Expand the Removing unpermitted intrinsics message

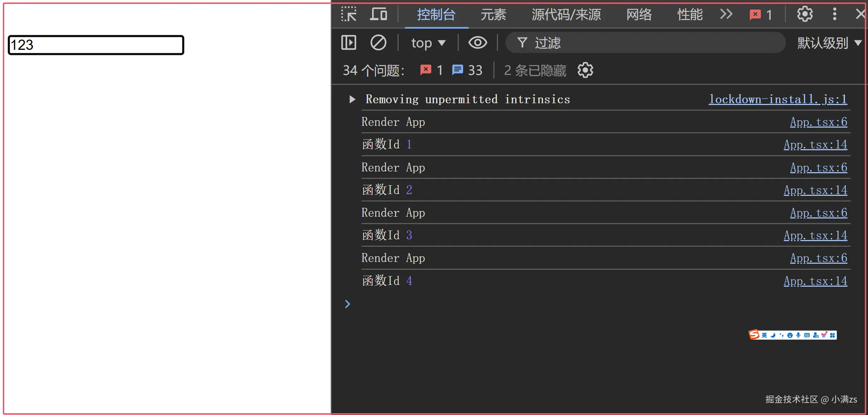point(352,99)
